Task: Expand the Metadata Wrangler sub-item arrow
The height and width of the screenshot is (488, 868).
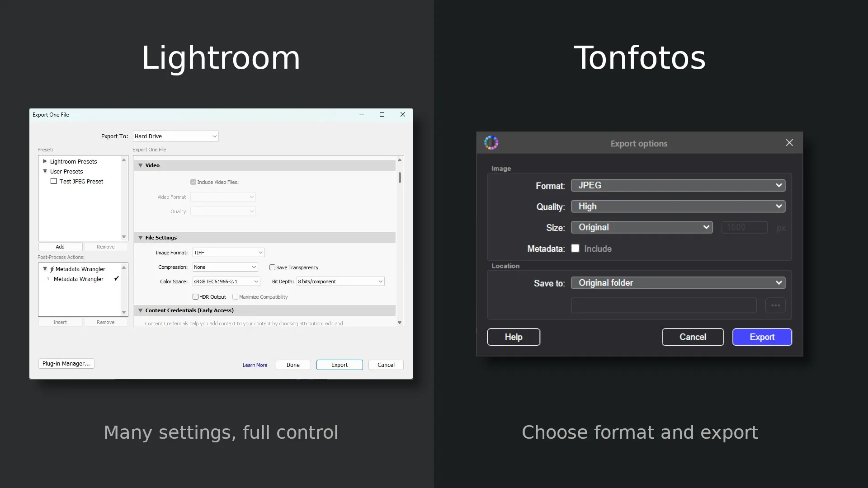Action: 48,279
